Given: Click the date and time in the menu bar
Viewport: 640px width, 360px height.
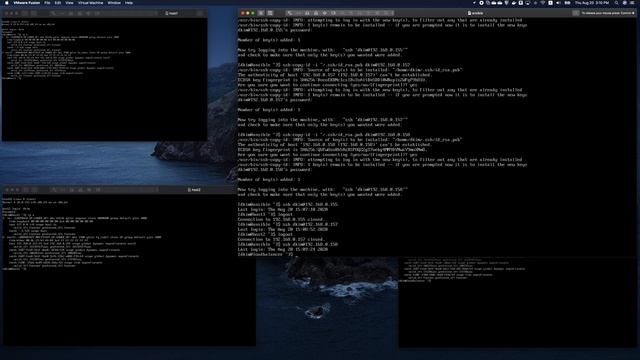Looking at the screenshot, I should (592, 3).
